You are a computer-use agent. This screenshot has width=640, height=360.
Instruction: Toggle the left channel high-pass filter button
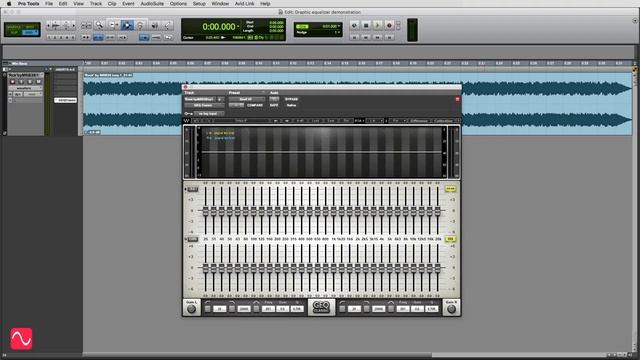click(208, 309)
